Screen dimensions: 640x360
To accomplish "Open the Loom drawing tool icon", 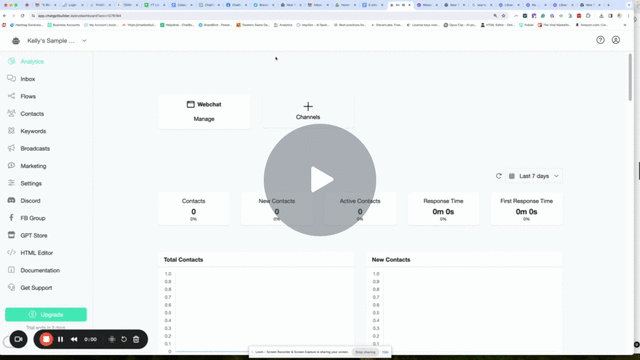I will [x=111, y=339].
